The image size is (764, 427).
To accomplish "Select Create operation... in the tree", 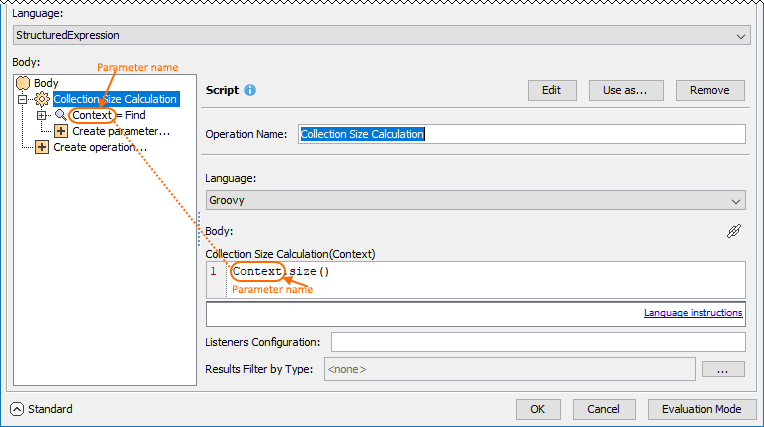I will tap(100, 147).
